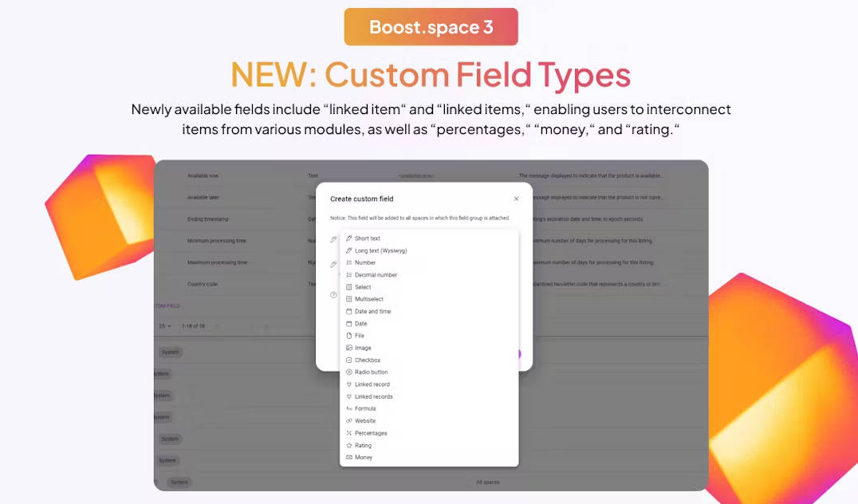Open the 25 rows-per-page dropdown
This screenshot has width=858, height=504.
[x=164, y=326]
